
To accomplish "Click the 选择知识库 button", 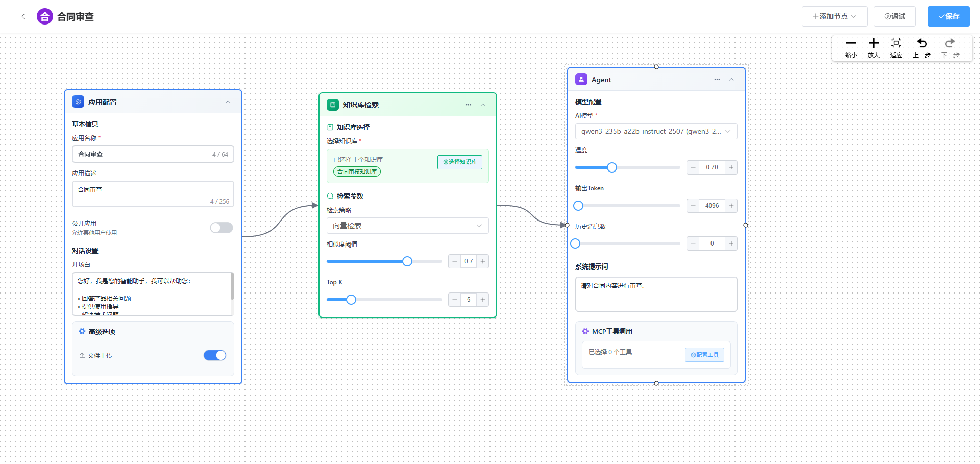I will point(459,162).
